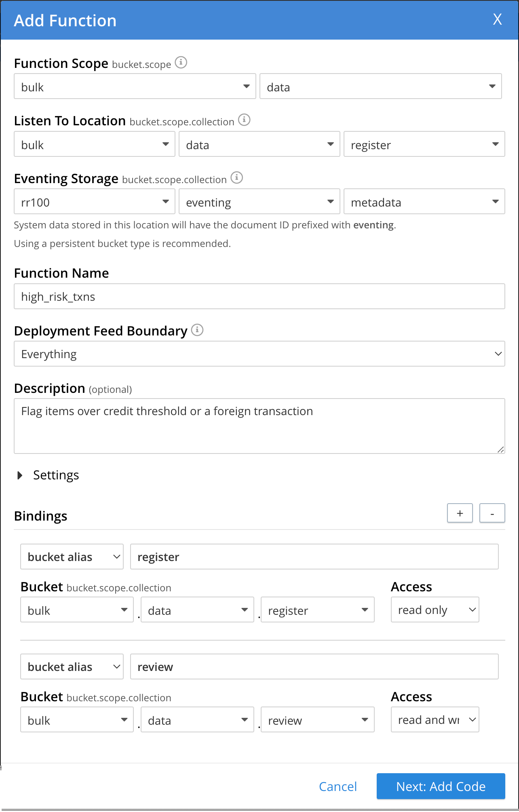Click the Function Name input field
The height and width of the screenshot is (812, 519).
(259, 297)
